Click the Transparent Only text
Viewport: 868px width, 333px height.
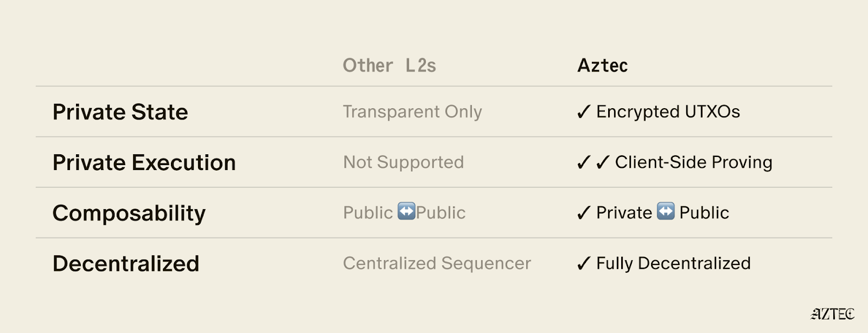(412, 112)
